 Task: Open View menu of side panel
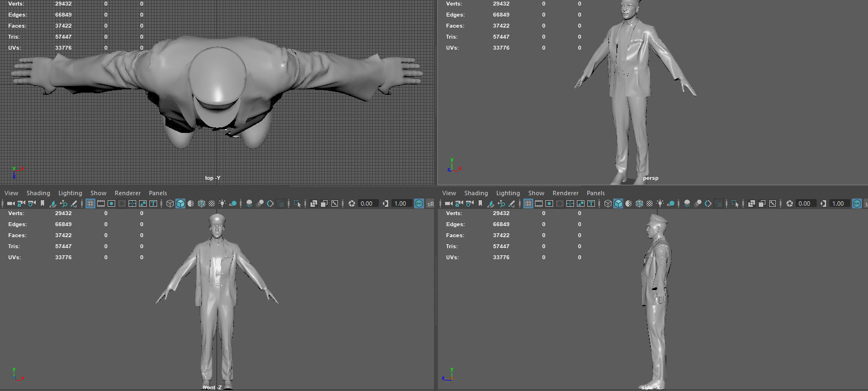click(449, 193)
